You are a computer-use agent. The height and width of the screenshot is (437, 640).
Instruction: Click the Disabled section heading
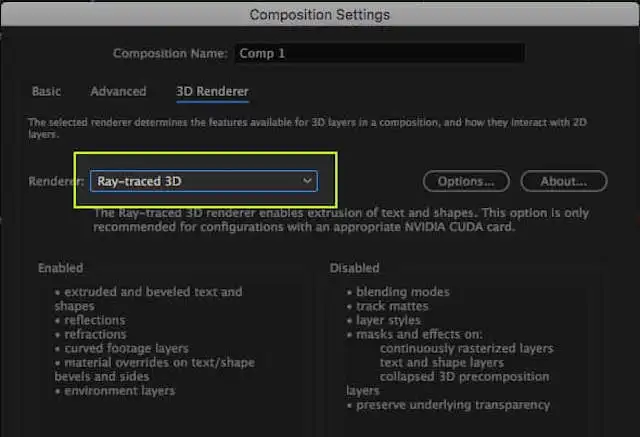(354, 268)
